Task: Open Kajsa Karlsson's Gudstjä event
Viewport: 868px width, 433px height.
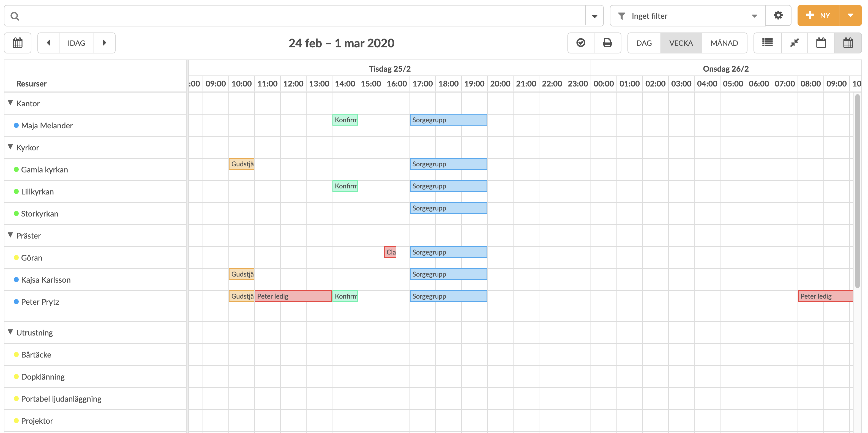Action: [x=242, y=274]
